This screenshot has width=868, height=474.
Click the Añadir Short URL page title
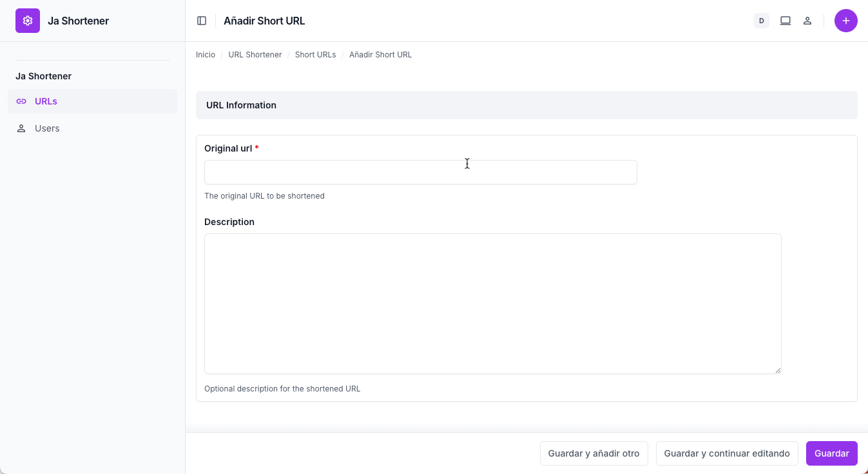coord(264,21)
